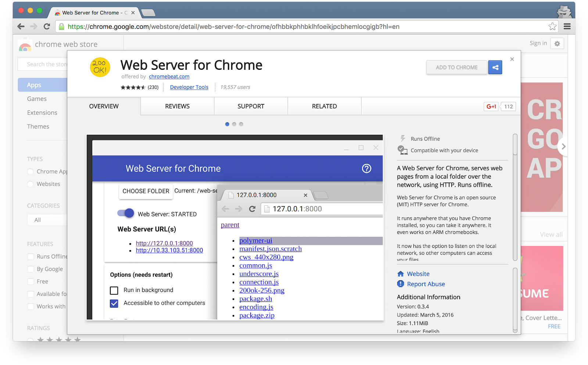Click the G+1 recommendation icon
This screenshot has height=365, width=588.
pyautogui.click(x=491, y=106)
